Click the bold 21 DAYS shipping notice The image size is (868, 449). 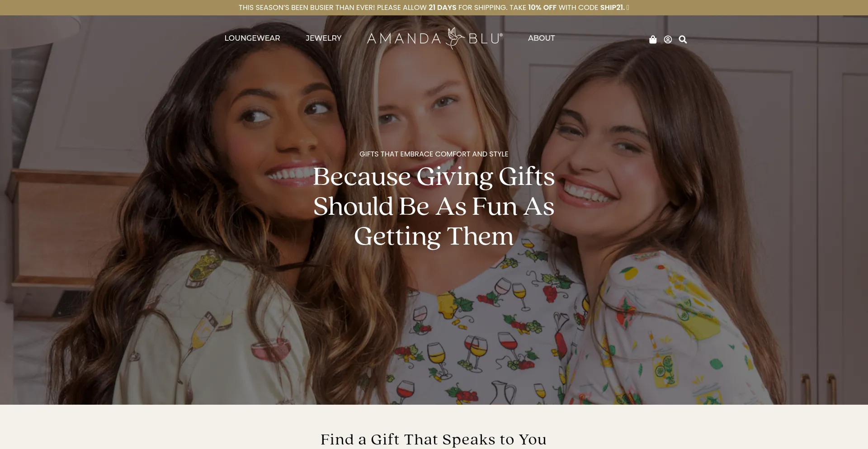pyautogui.click(x=442, y=8)
